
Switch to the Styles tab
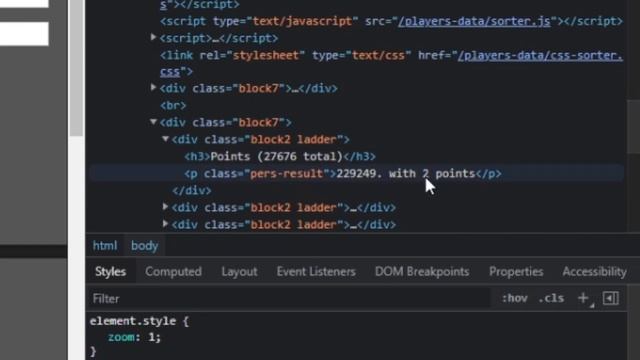point(110,272)
